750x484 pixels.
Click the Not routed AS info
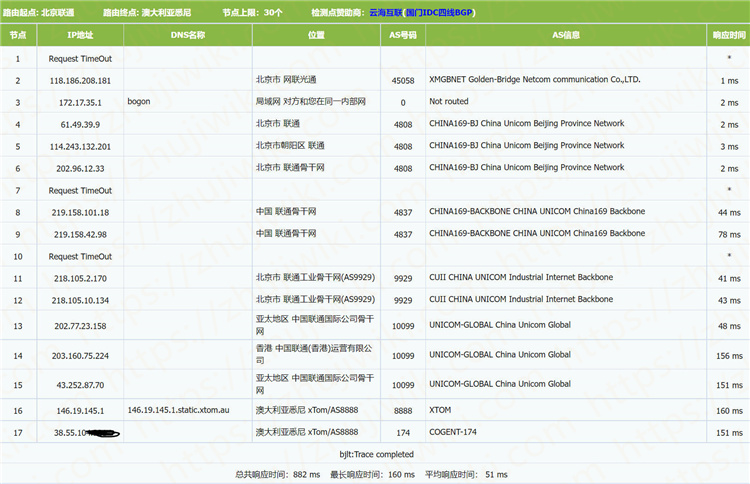click(x=449, y=101)
